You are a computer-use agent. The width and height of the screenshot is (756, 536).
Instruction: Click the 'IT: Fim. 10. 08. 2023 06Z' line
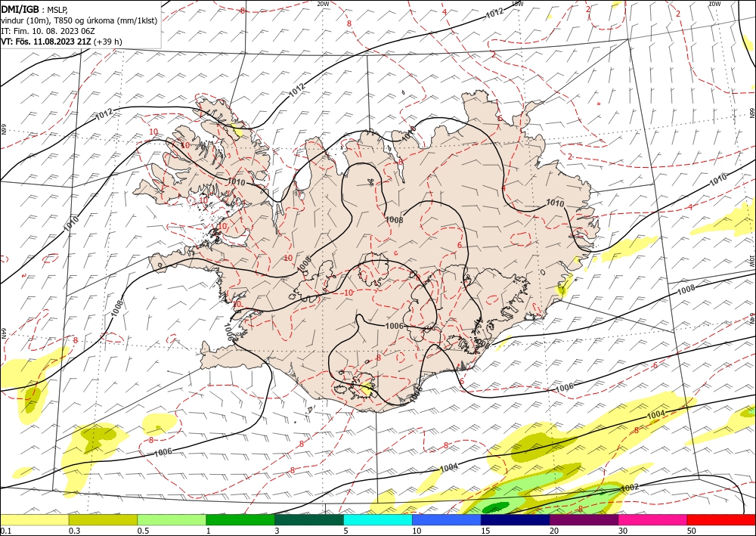click(45, 31)
